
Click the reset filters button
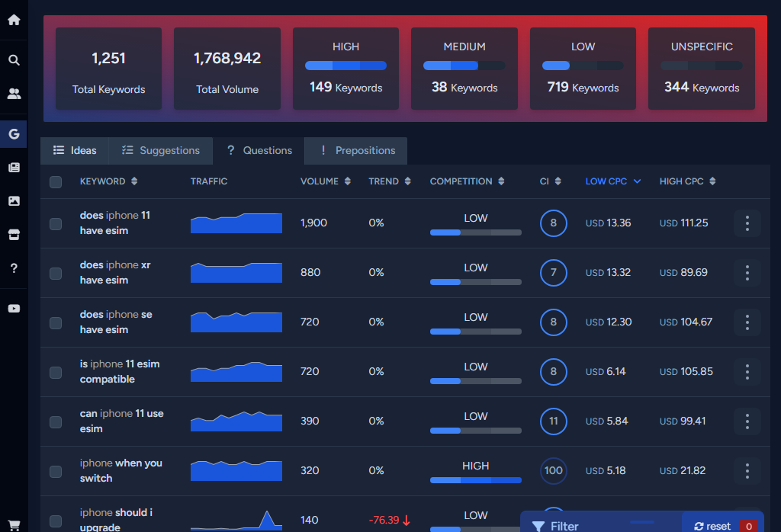click(x=712, y=526)
